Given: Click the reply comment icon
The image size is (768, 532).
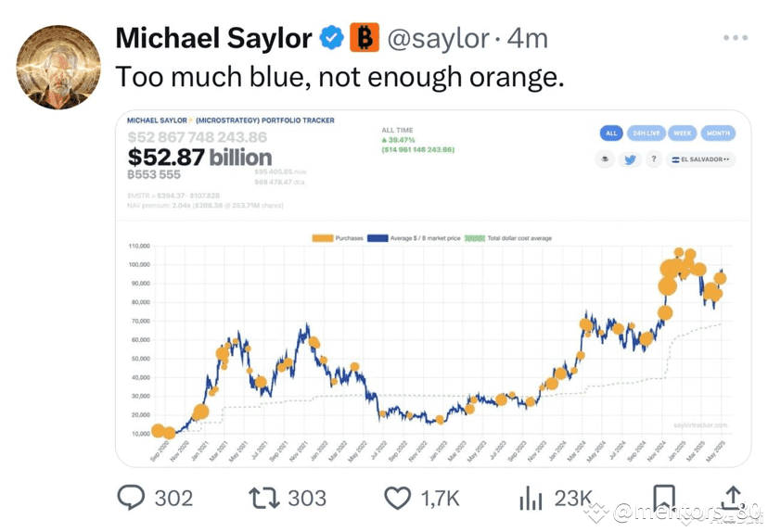Looking at the screenshot, I should [x=132, y=498].
